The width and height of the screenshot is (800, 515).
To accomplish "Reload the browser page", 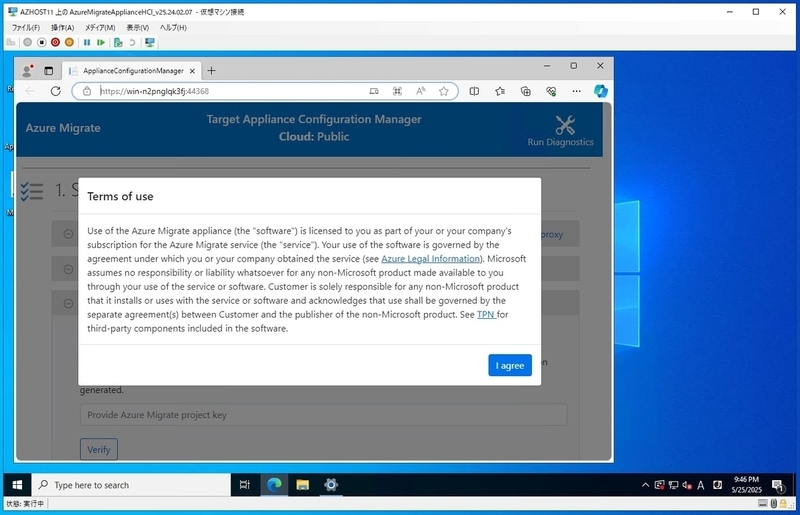I will (56, 91).
